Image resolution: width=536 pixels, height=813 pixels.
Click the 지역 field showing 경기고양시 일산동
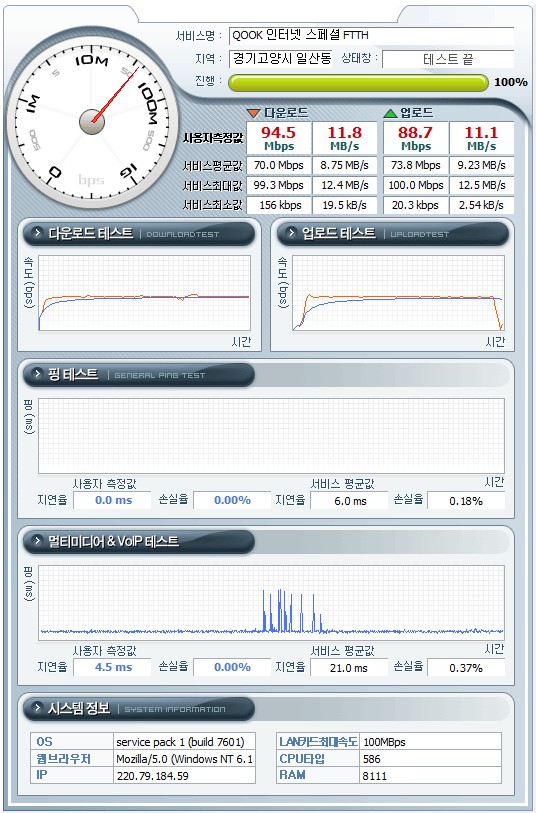pos(280,58)
